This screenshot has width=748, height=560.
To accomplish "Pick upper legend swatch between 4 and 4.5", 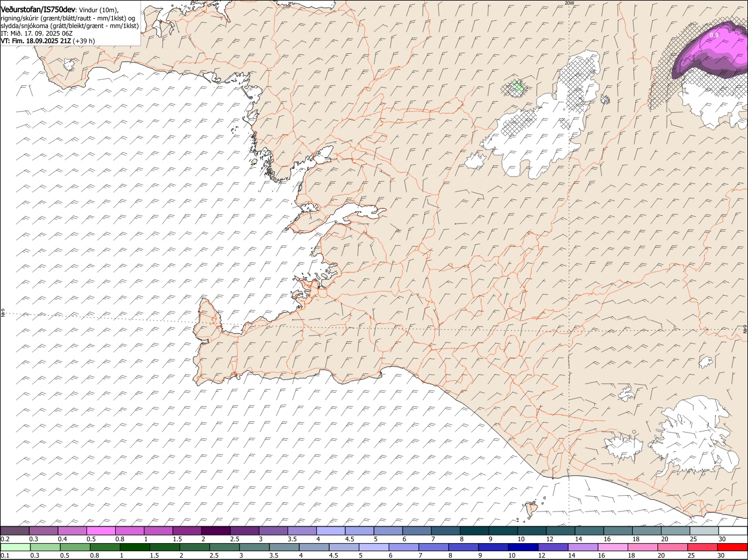I will point(331,530).
